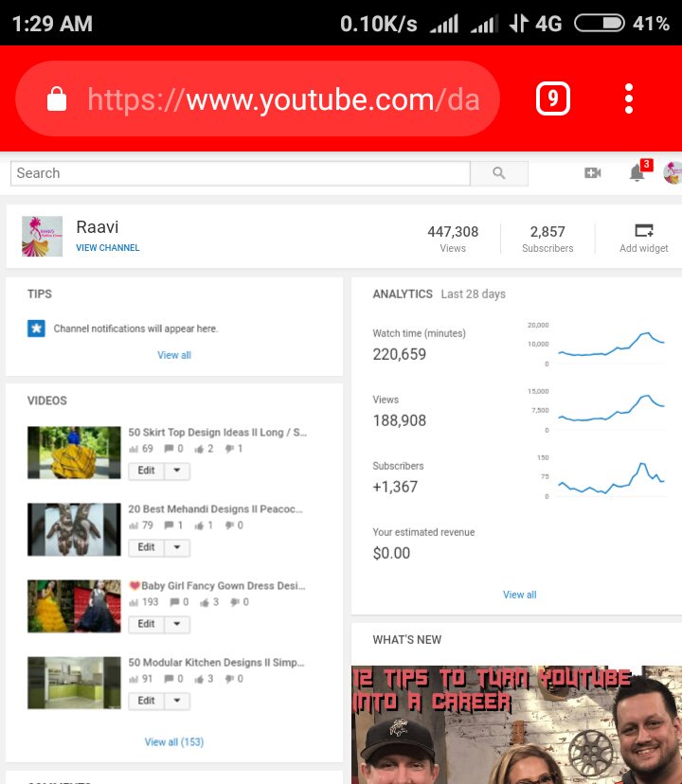The height and width of the screenshot is (784, 682).
Task: Expand Edit dropdown for Modular Kitchen video
Action: pos(176,701)
